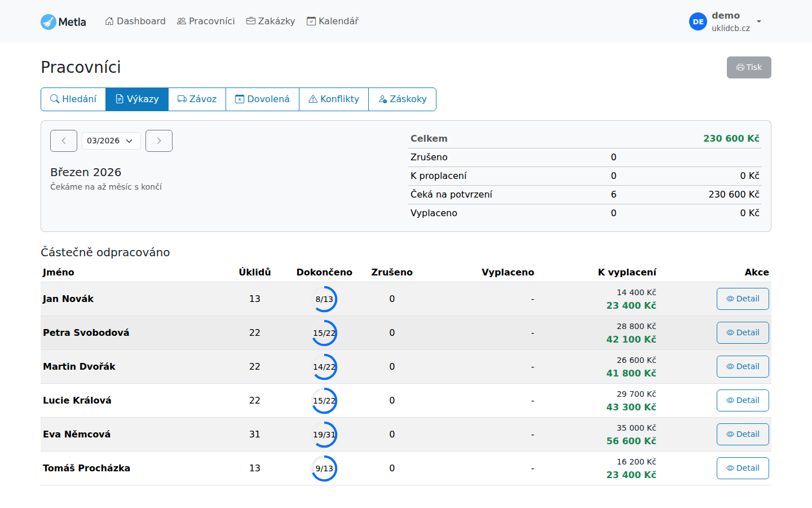Open Dashboard from the top navigation
This screenshot has width=812, height=508.
coord(135,21)
